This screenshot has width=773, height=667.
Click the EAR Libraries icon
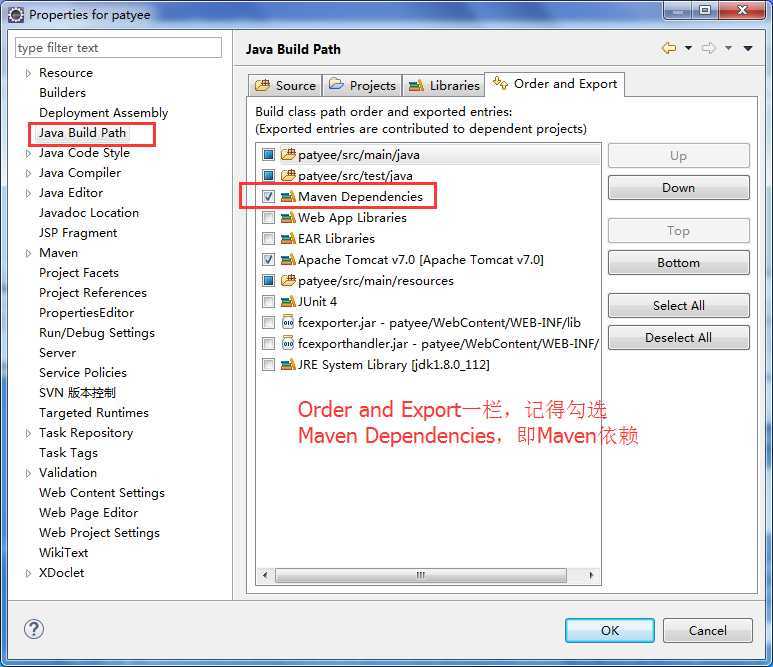[x=288, y=239]
